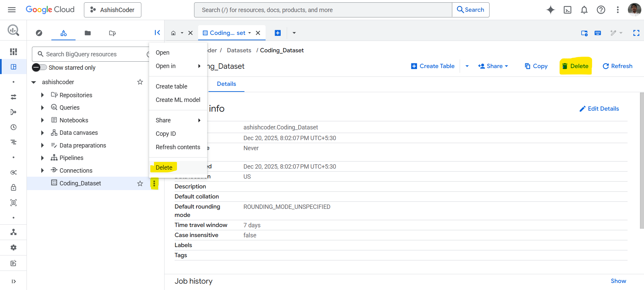644x290 pixels.
Task: Open the Overview dashboard sidebar icon
Action: tap(13, 52)
